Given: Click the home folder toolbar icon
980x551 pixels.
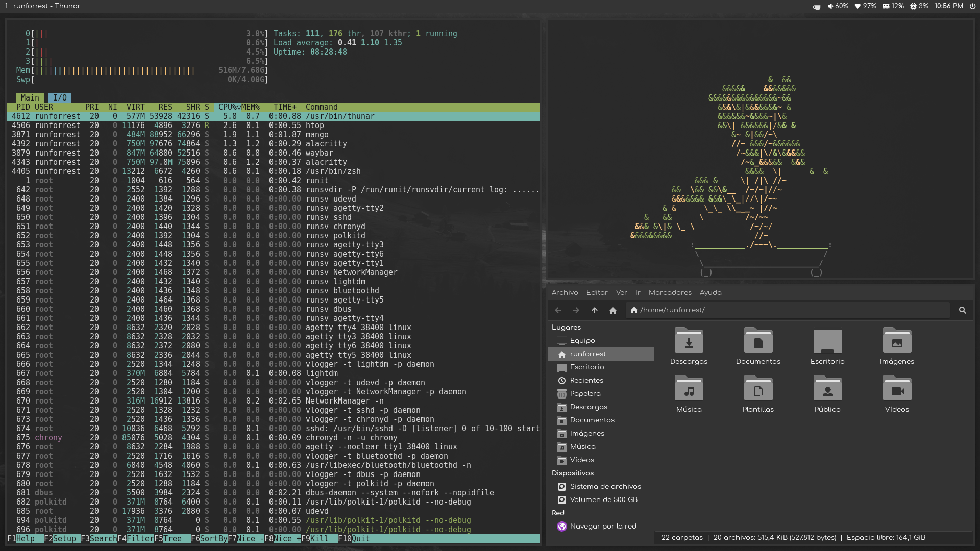Looking at the screenshot, I should click(x=613, y=310).
